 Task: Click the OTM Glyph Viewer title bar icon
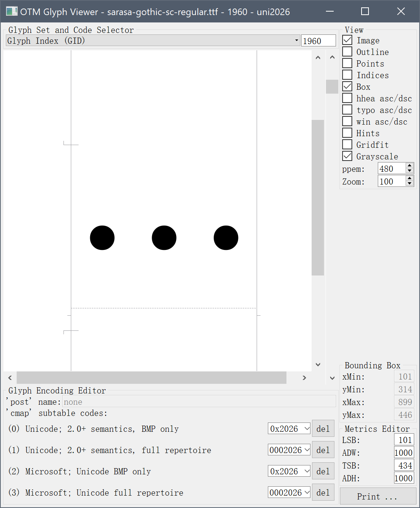pyautogui.click(x=12, y=12)
